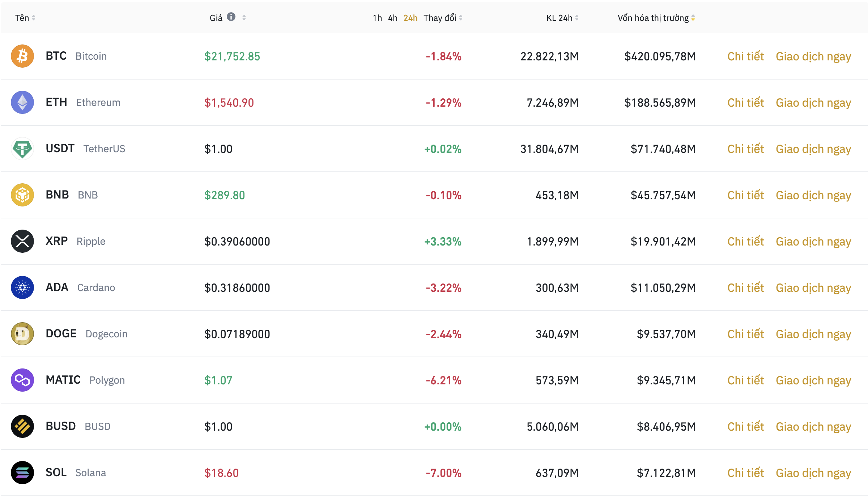The image size is (868, 499).
Task: Click Giao dịch ngay for BNB
Action: point(813,196)
